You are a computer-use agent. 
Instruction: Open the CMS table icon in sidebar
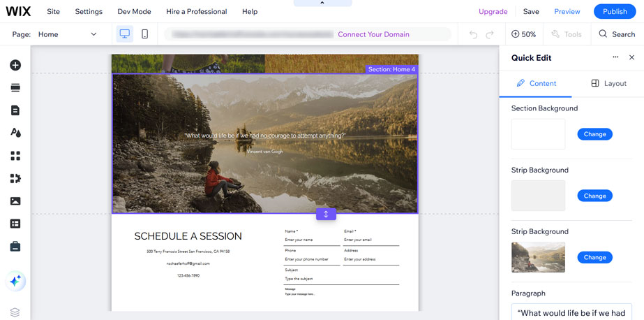click(x=15, y=224)
